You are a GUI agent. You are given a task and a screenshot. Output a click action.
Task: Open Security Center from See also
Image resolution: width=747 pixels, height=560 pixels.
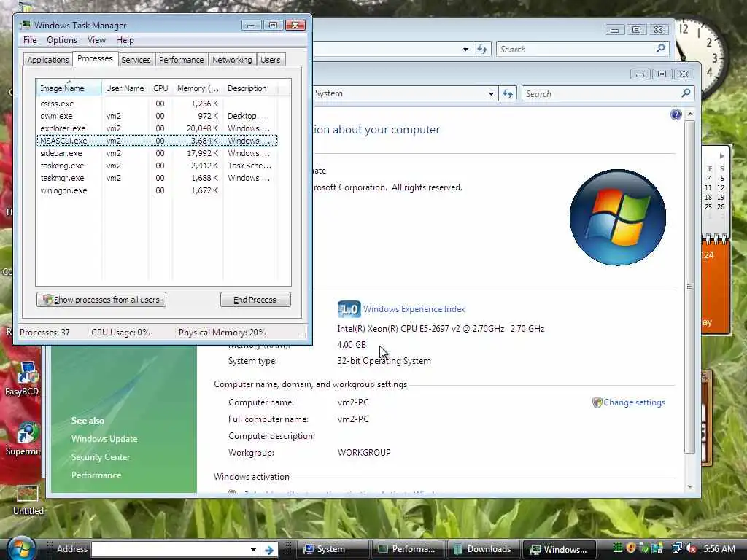[101, 457]
